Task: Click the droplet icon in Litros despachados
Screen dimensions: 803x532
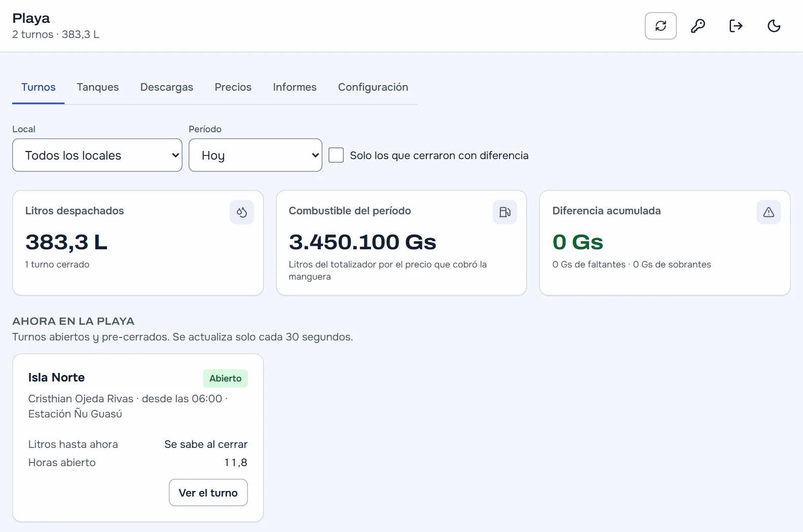Action: (242, 212)
